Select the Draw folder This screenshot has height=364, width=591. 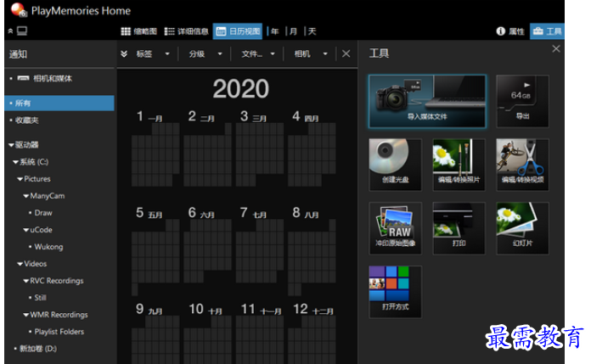point(43,213)
